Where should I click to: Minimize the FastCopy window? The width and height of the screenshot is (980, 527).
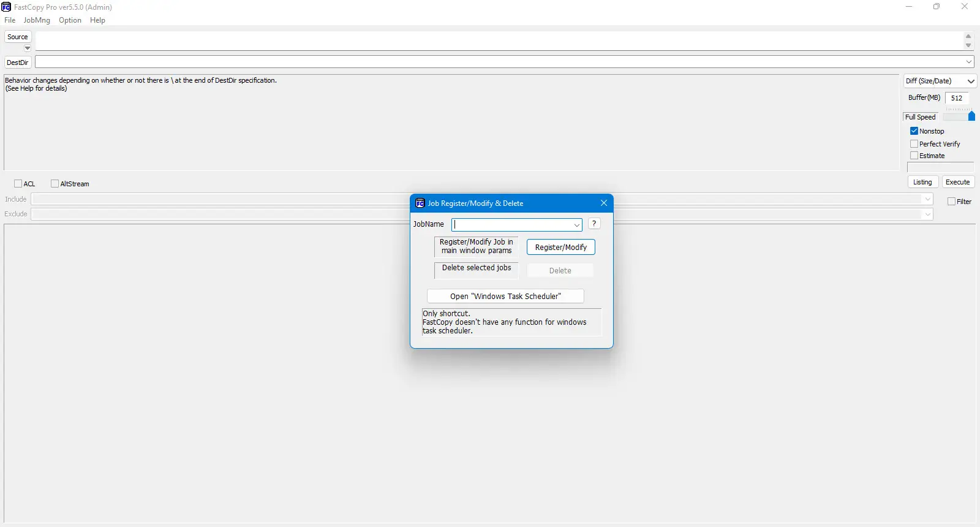click(909, 7)
